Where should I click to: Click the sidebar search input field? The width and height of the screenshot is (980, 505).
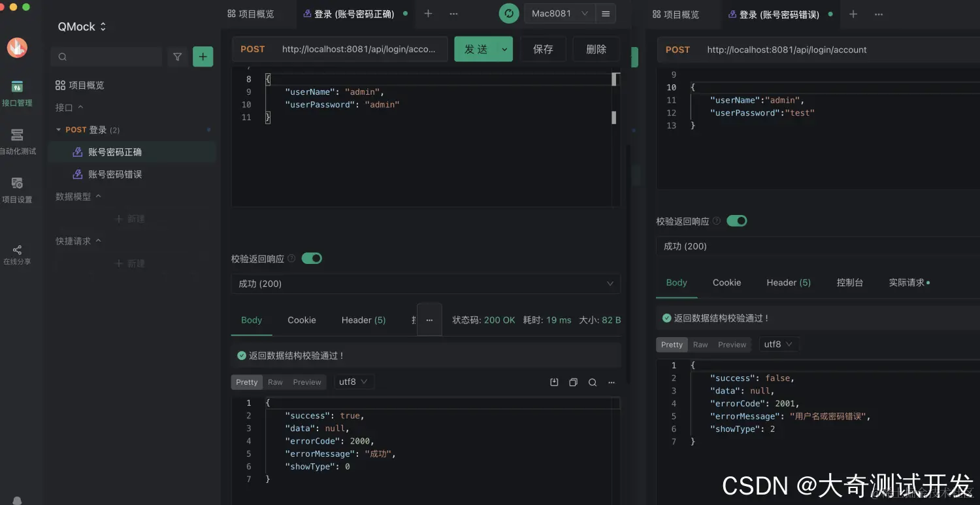click(x=106, y=57)
